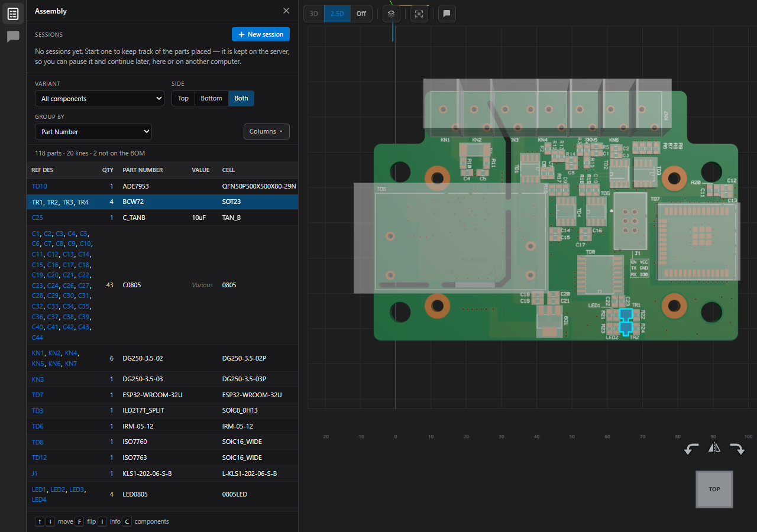The image size is (757, 532).
Task: Click the comment bubble icon in viewer toolbar
Action: [447, 14]
